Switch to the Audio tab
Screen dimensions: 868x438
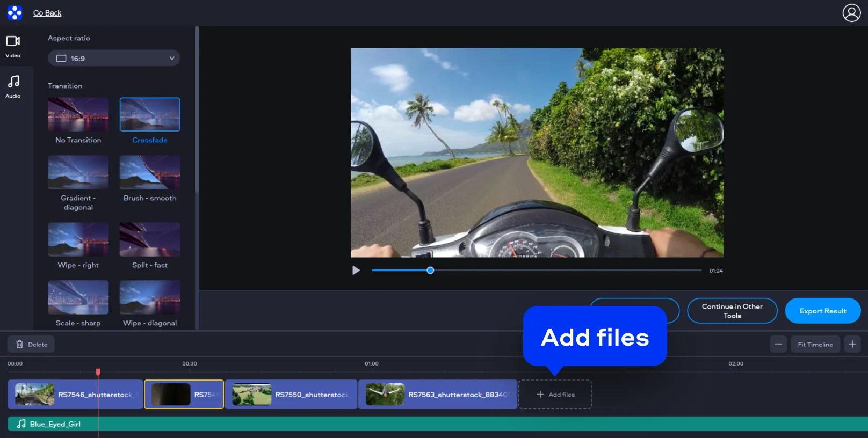click(13, 87)
